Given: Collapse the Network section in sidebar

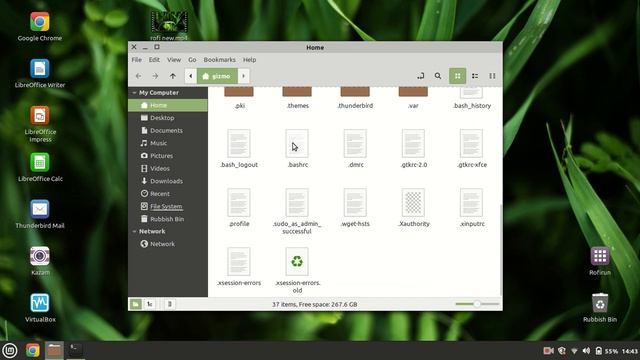Looking at the screenshot, I should [134, 231].
